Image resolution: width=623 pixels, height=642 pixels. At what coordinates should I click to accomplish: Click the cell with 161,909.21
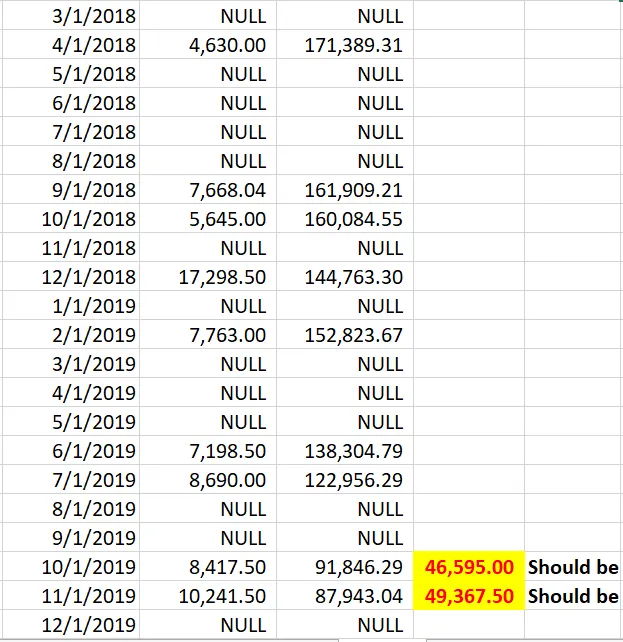pos(345,190)
